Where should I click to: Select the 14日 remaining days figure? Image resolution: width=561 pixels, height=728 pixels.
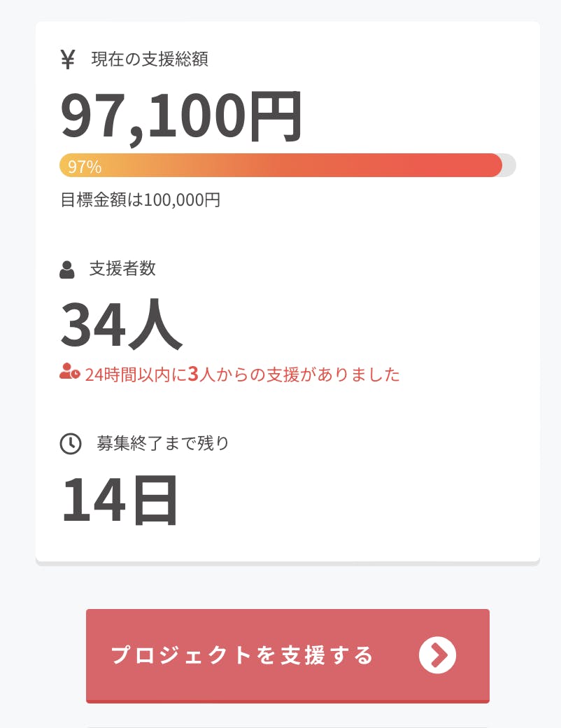pos(120,500)
